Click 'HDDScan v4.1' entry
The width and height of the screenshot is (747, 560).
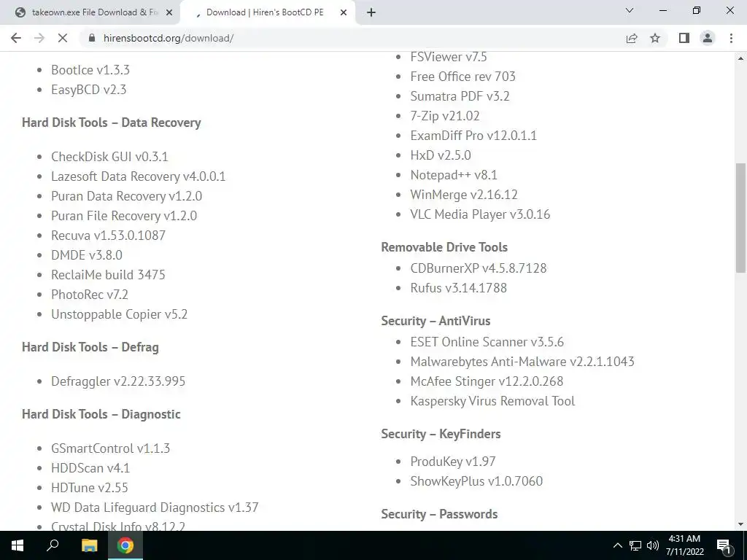[90, 468]
